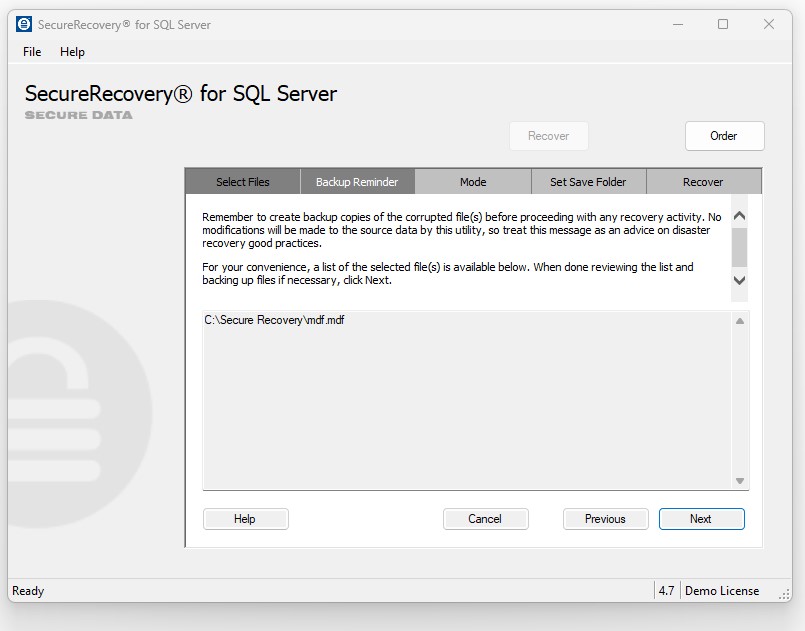Switch to the Recover step tab
The image size is (805, 631).
pos(703,182)
